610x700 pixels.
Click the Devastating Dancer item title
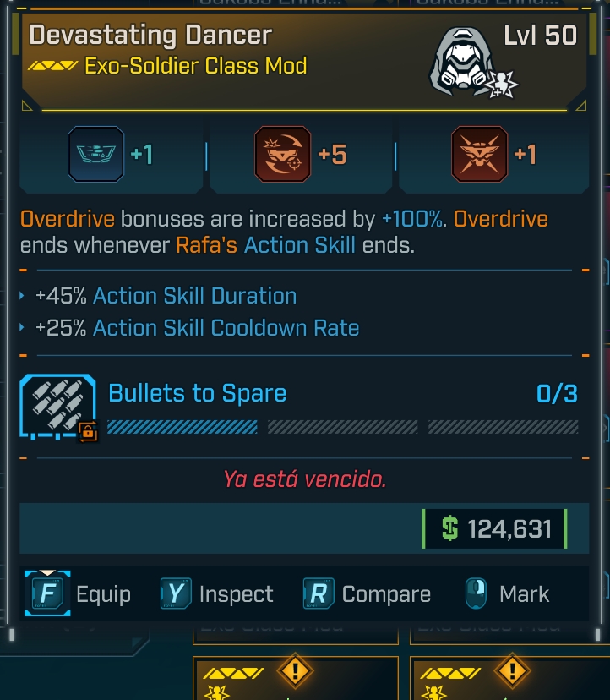tap(150, 36)
